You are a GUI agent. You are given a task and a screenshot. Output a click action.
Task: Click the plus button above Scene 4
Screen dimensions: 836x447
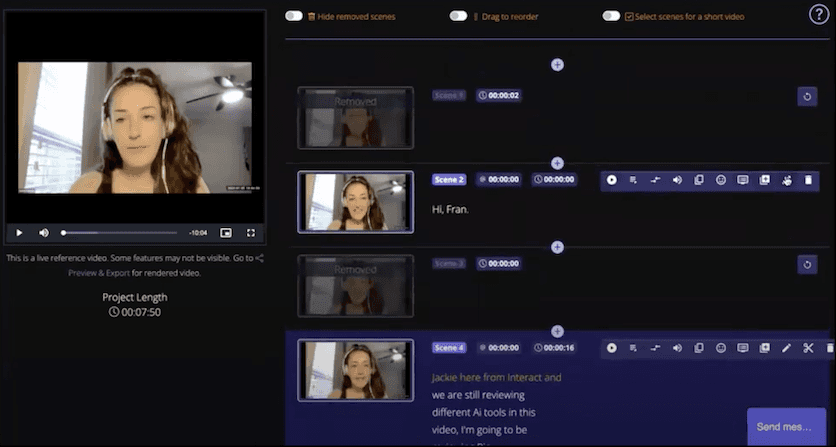tap(557, 331)
